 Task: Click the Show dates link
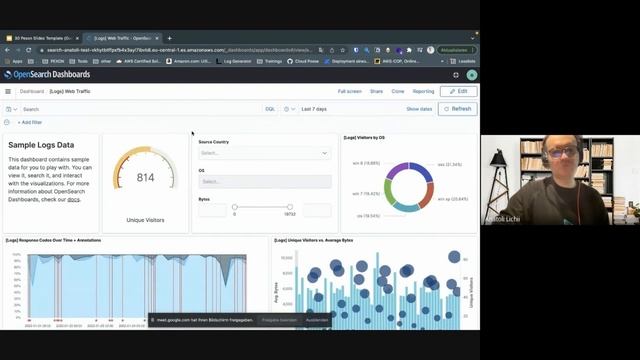point(419,109)
